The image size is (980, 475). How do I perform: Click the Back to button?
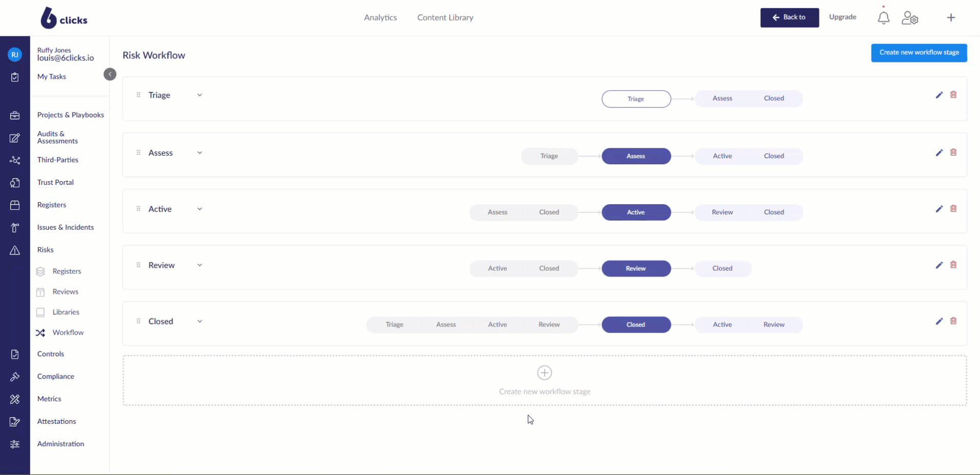tap(790, 17)
